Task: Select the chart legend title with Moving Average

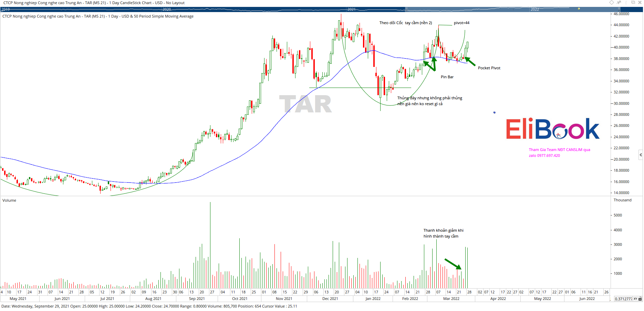Action: tap(98, 16)
